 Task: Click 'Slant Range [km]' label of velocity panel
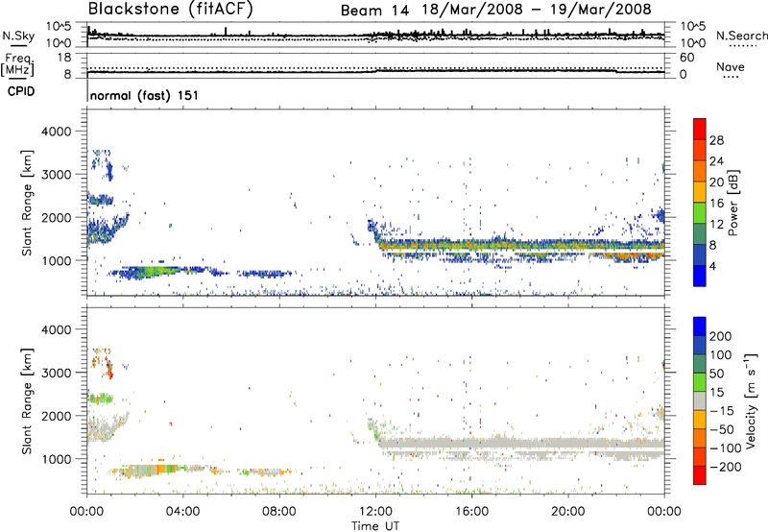point(27,400)
